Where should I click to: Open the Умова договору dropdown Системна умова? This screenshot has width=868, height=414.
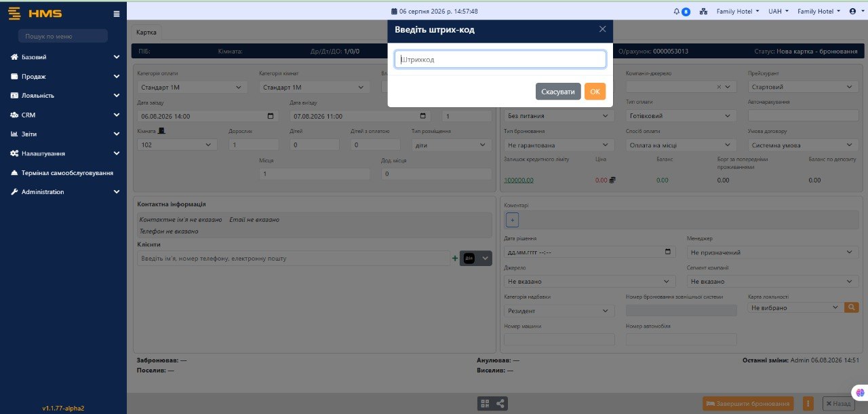click(x=804, y=145)
